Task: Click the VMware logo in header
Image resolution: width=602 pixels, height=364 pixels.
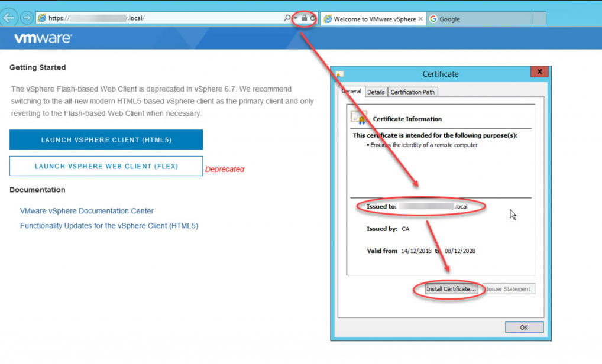Action: click(43, 38)
